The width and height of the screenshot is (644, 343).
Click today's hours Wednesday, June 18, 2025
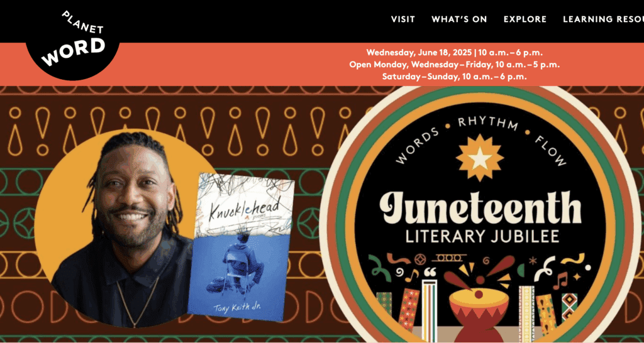tap(454, 53)
